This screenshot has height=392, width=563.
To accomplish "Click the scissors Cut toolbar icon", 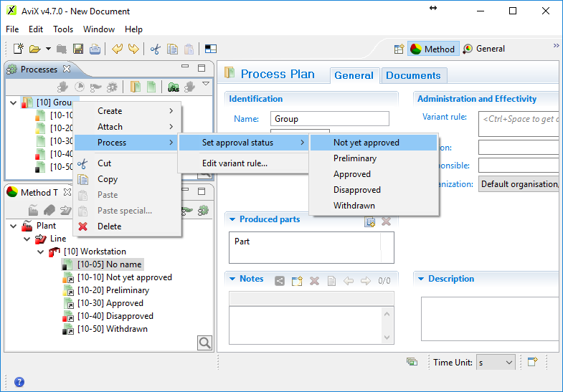I will (154, 49).
